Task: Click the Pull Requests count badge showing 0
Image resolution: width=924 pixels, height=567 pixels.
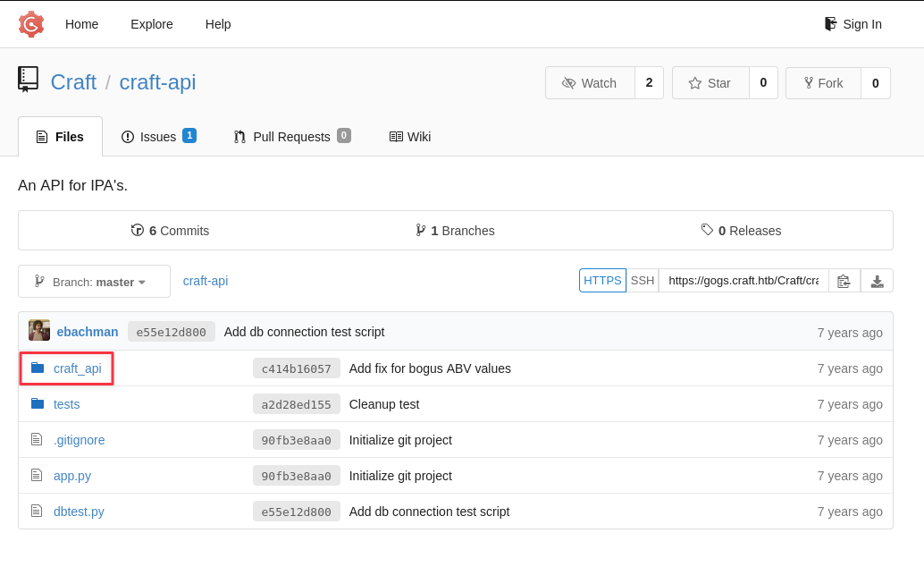Action: tap(344, 135)
